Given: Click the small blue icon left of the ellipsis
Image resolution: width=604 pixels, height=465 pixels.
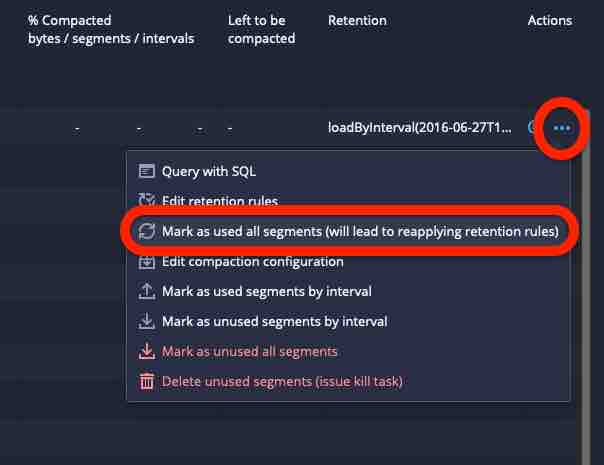Looking at the screenshot, I should tap(533, 128).
